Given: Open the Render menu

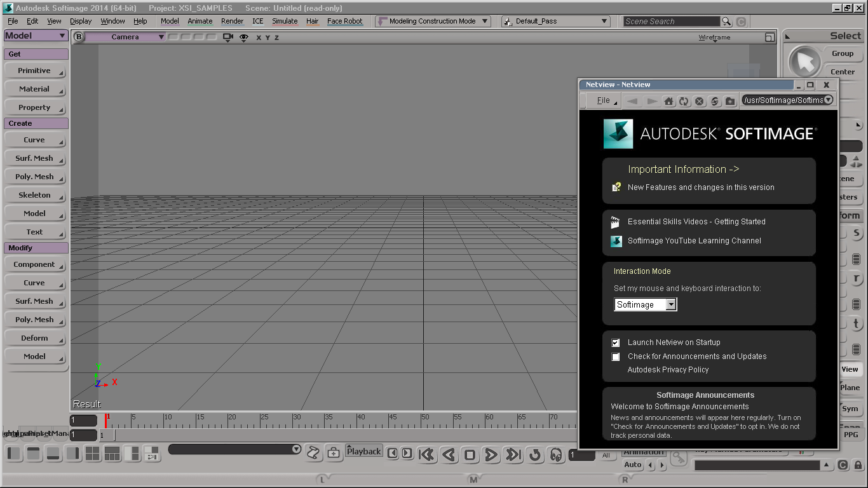Looking at the screenshot, I should pos(232,21).
